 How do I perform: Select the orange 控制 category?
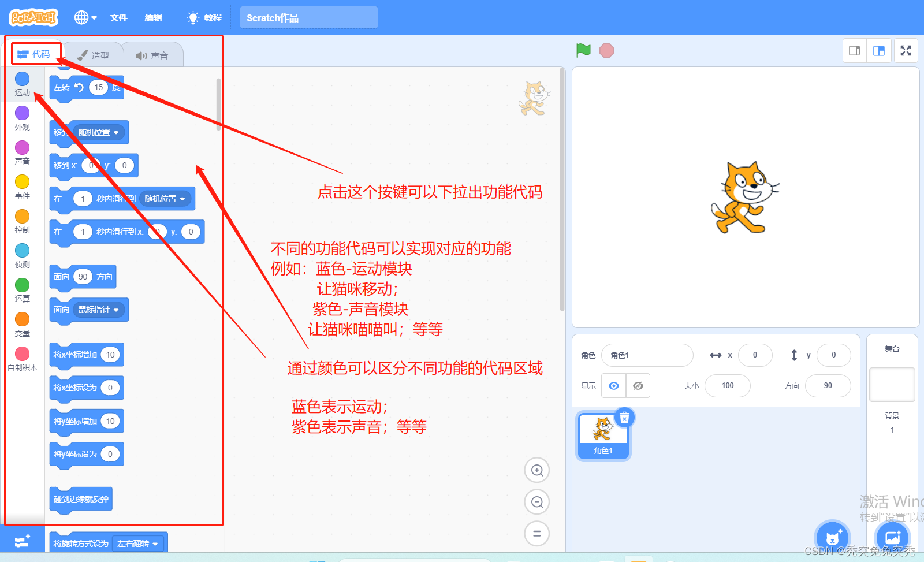[x=23, y=221]
